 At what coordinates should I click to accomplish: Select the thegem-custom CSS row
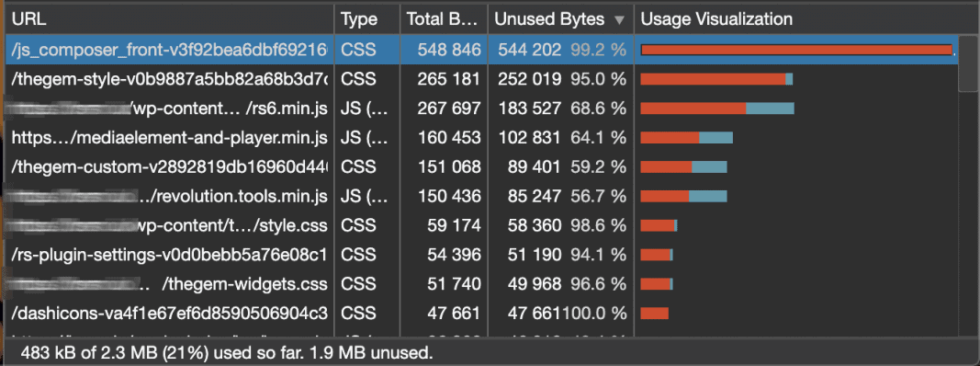click(x=481, y=167)
